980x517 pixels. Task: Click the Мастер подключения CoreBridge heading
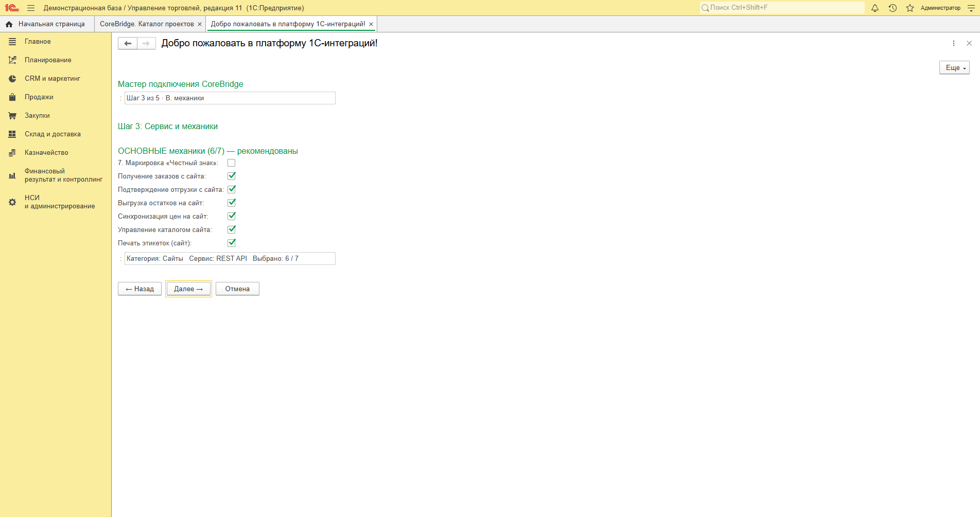click(x=181, y=84)
